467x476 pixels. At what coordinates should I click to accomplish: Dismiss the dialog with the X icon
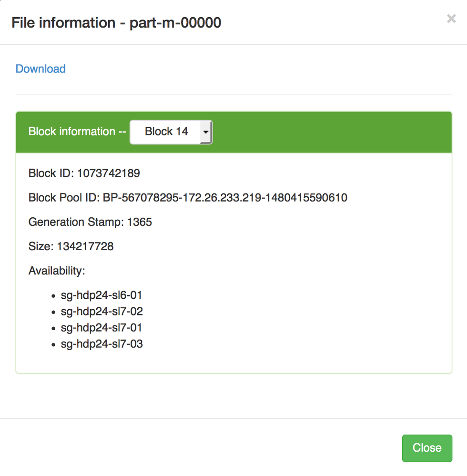pyautogui.click(x=451, y=19)
